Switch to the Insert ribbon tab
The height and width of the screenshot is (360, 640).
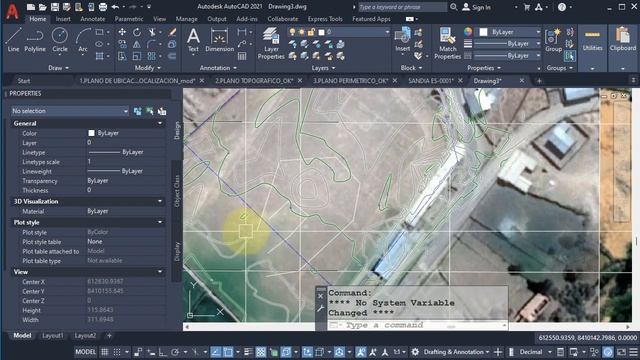[x=63, y=19]
